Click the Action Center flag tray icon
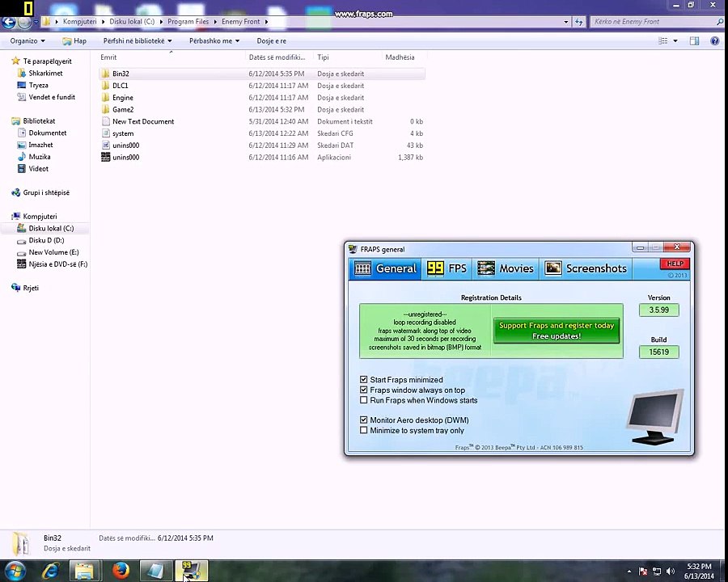Image resolution: width=728 pixels, height=582 pixels. click(644, 571)
